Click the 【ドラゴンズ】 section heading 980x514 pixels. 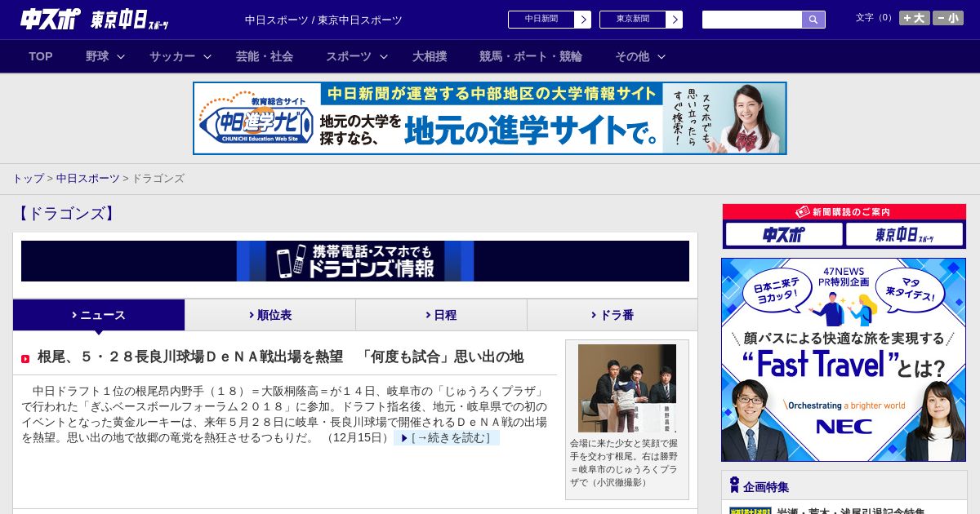click(65, 214)
